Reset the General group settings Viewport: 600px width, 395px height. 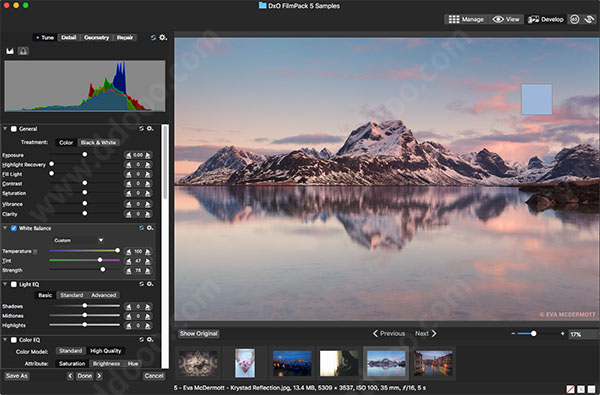pyautogui.click(x=141, y=129)
